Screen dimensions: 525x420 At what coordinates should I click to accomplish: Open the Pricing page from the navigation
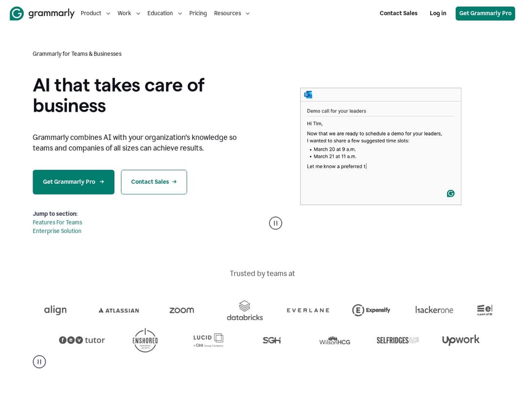tap(198, 13)
